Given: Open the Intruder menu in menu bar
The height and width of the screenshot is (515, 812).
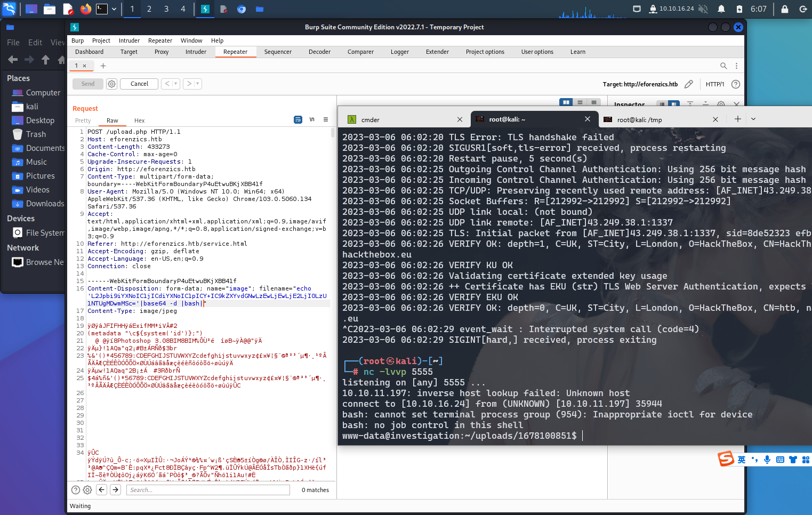Looking at the screenshot, I should (x=129, y=41).
